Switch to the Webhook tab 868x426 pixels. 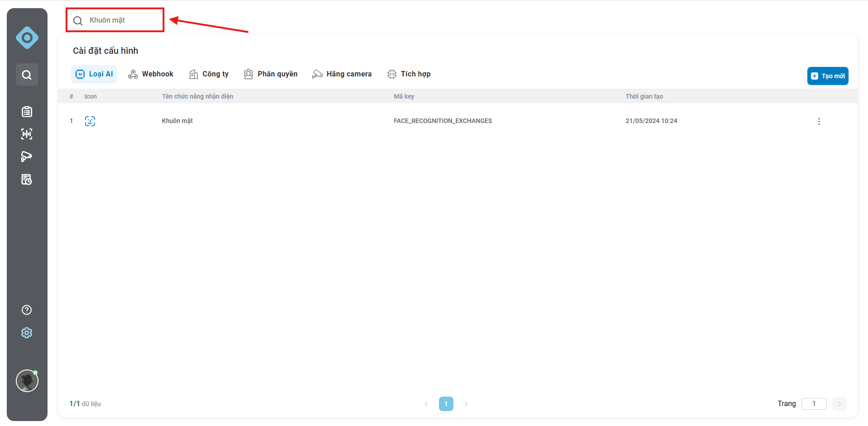coord(151,74)
